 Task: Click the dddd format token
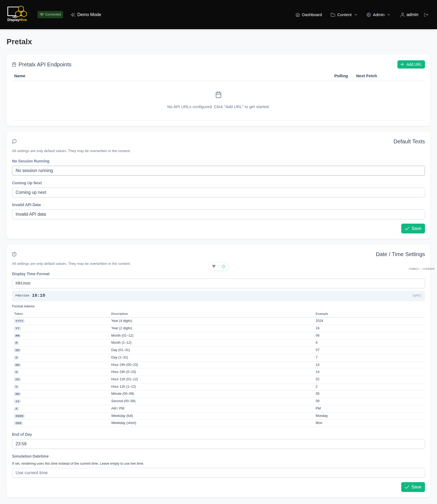[x=19, y=416]
